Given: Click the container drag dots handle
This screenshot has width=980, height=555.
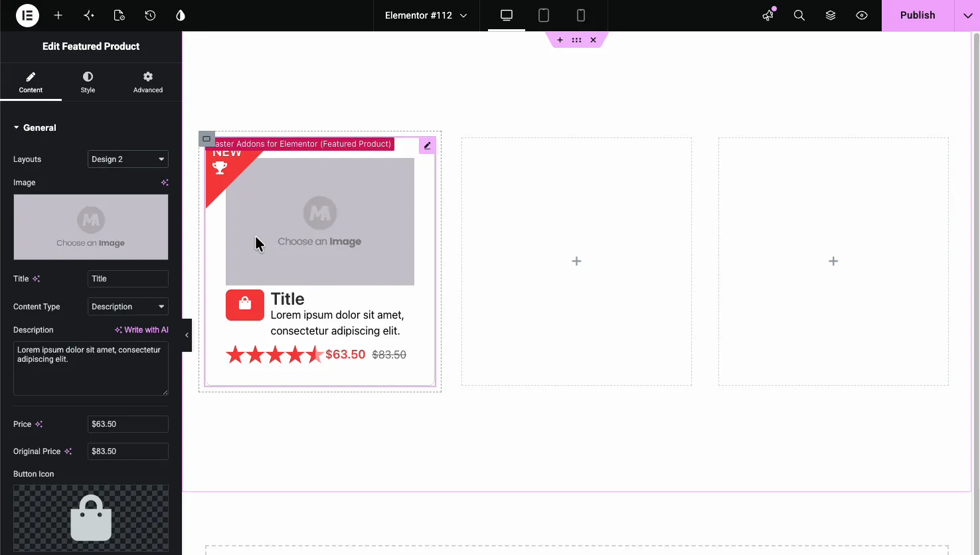Looking at the screenshot, I should coord(576,40).
